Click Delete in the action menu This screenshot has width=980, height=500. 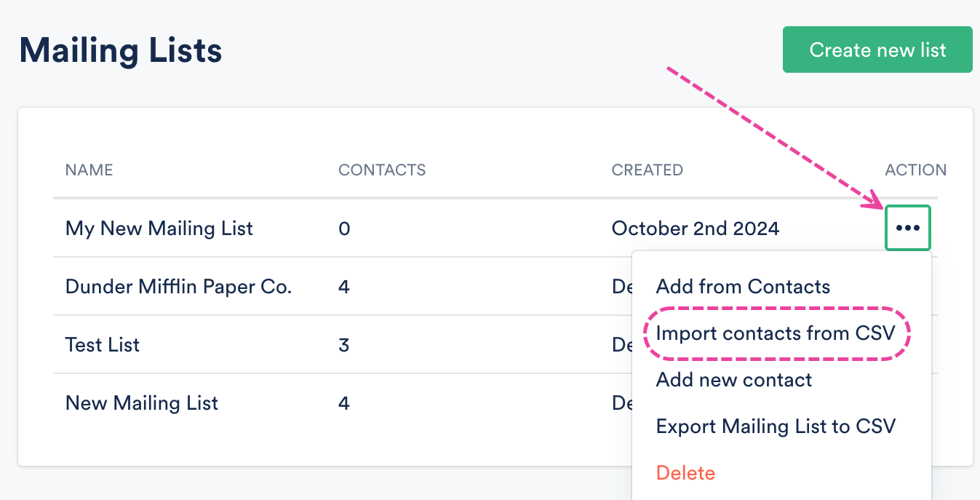click(x=685, y=473)
